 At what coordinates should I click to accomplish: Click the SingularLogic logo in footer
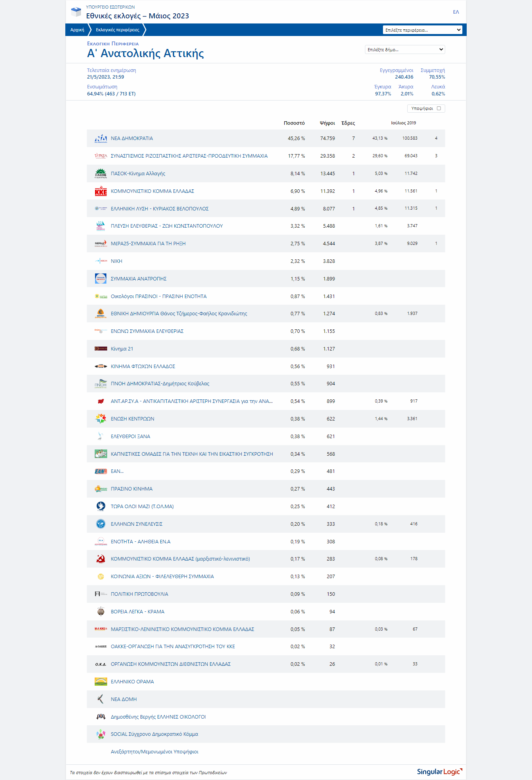click(x=439, y=772)
